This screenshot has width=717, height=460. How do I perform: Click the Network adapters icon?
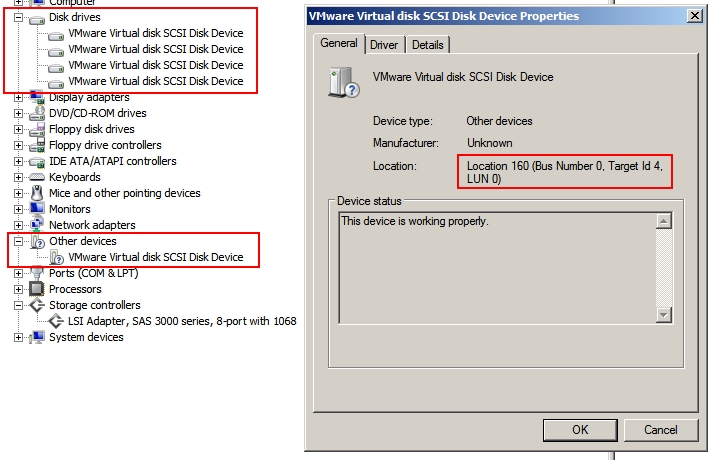[x=37, y=225]
